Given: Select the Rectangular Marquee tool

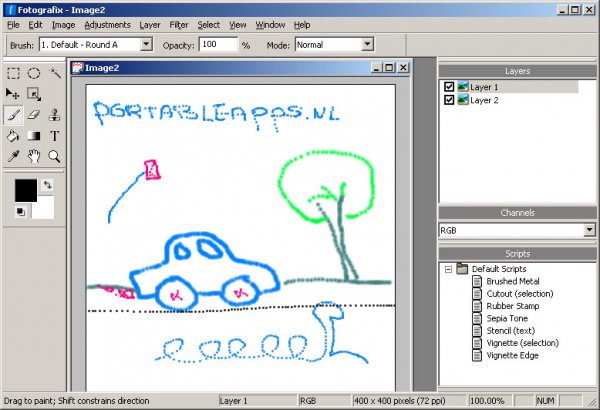Looking at the screenshot, I should [13, 73].
